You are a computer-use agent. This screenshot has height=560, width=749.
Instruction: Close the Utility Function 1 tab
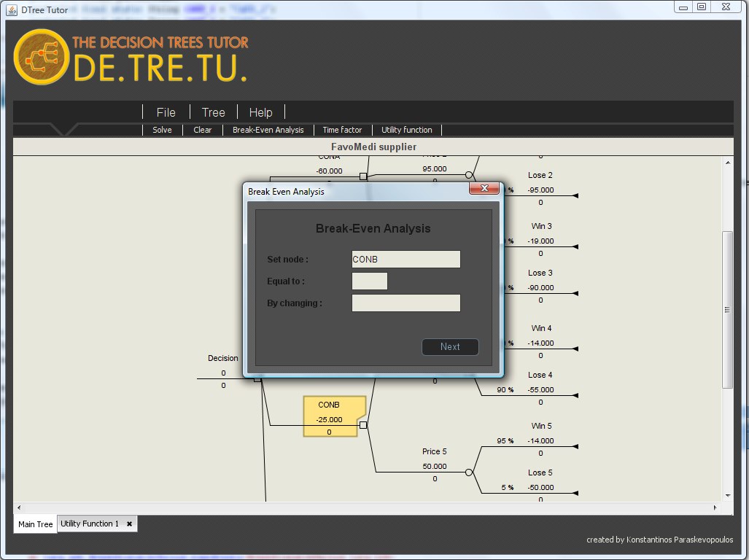click(x=129, y=524)
